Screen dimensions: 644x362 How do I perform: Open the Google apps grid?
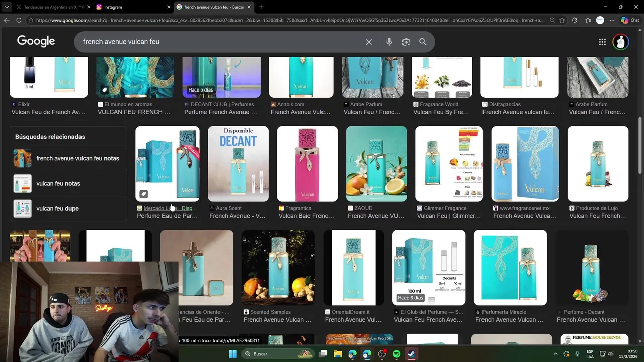(602, 42)
